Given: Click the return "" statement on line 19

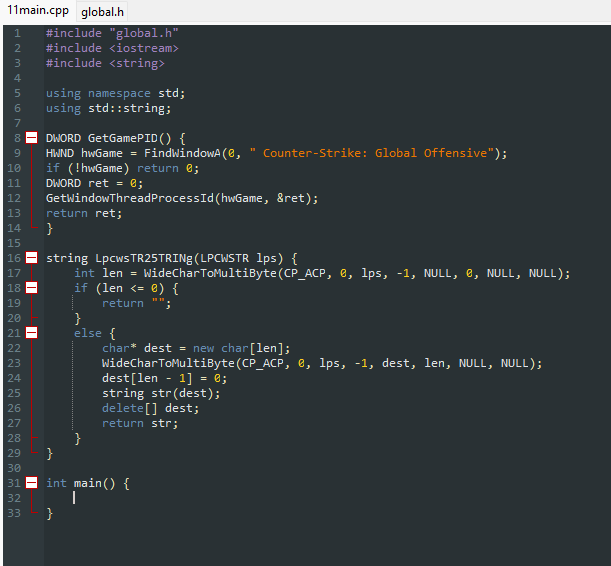Looking at the screenshot, I should click(136, 303).
